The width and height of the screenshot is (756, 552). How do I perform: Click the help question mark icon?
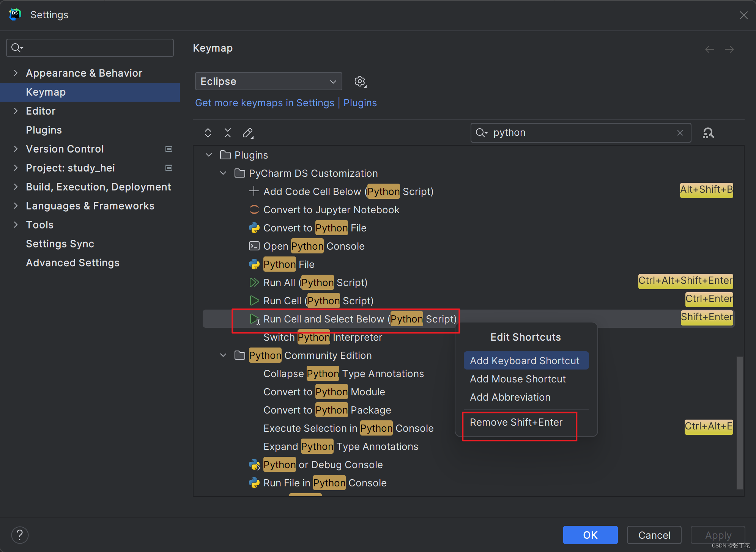(20, 535)
